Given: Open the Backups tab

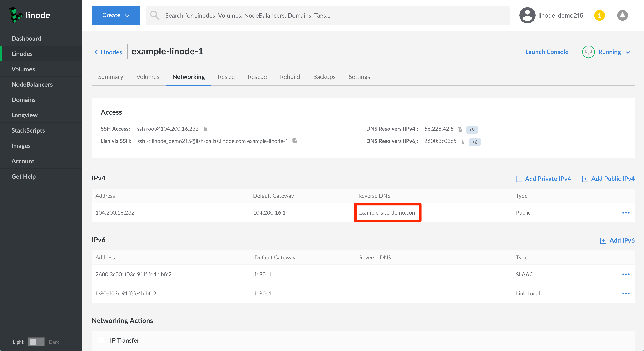Looking at the screenshot, I should (x=324, y=77).
